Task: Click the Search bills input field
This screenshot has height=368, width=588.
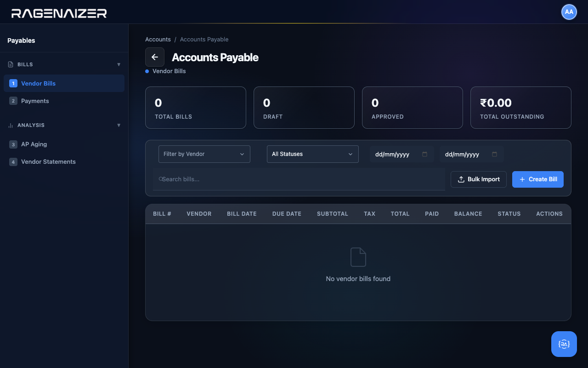Action: click(299, 179)
